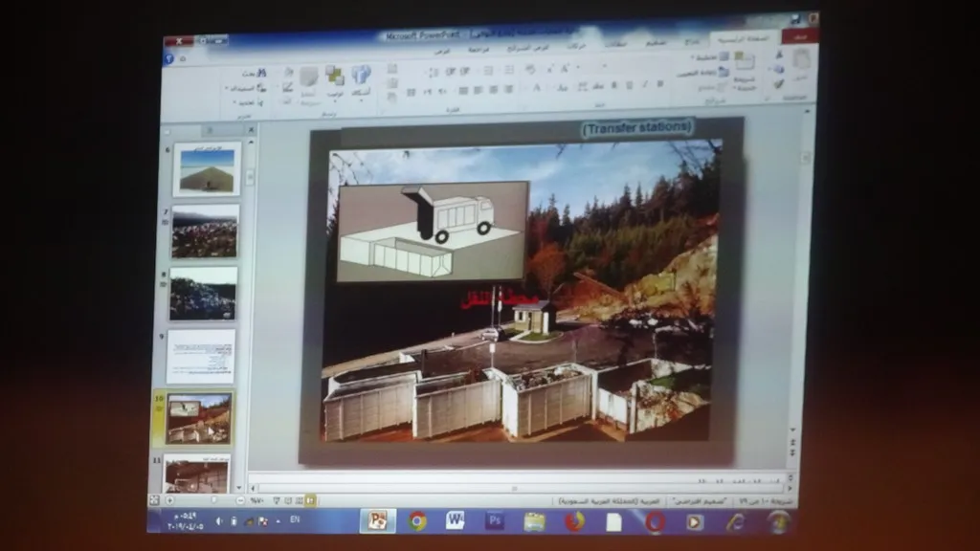This screenshot has height=551, width=980.
Task: Click the Reset slide icon
Action: (x=724, y=73)
